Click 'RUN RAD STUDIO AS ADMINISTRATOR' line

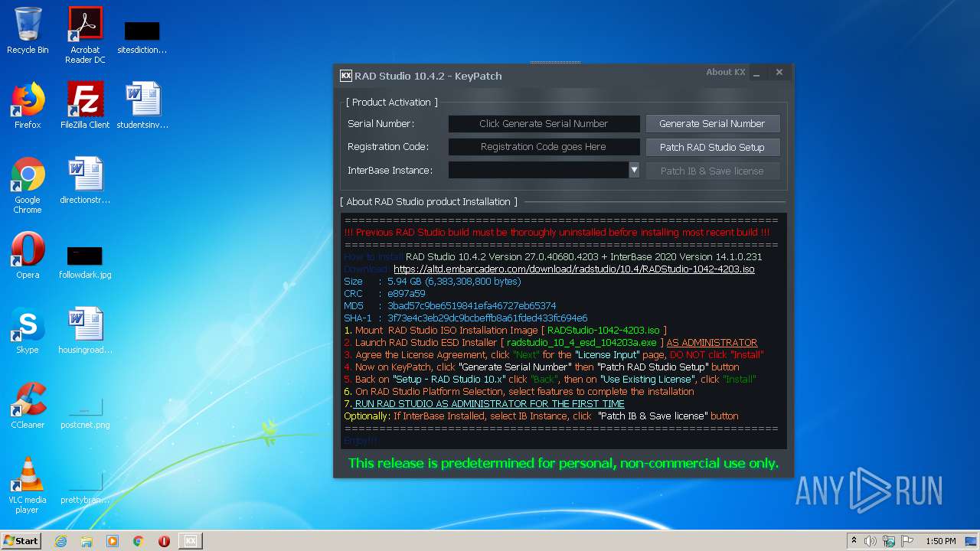tap(489, 404)
